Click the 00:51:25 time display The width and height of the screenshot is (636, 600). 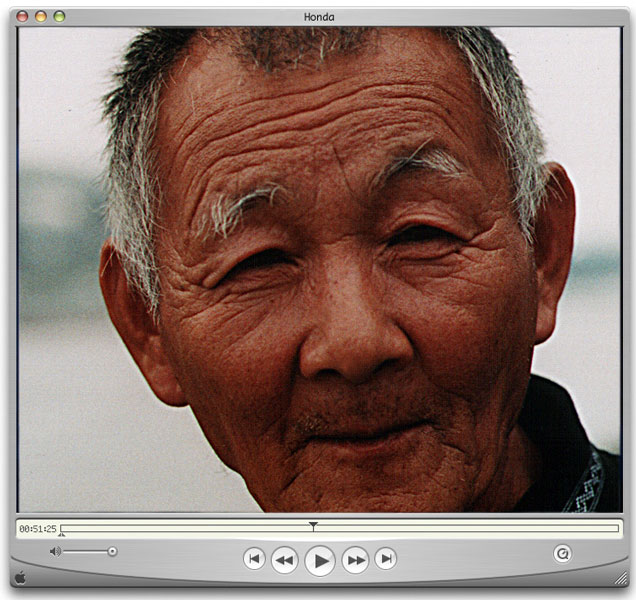pos(38,529)
